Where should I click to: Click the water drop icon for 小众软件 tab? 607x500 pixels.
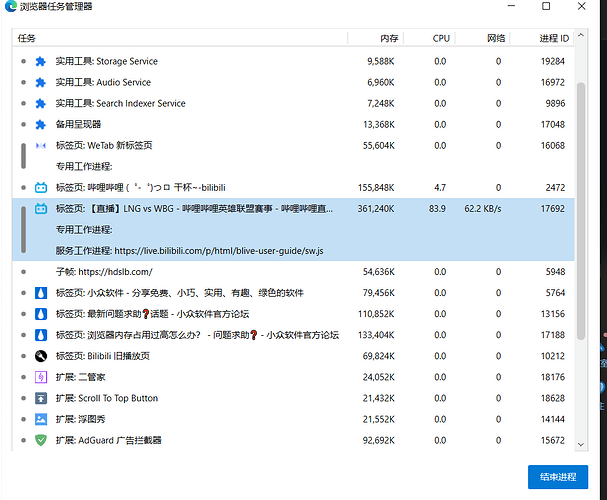tap(41, 293)
